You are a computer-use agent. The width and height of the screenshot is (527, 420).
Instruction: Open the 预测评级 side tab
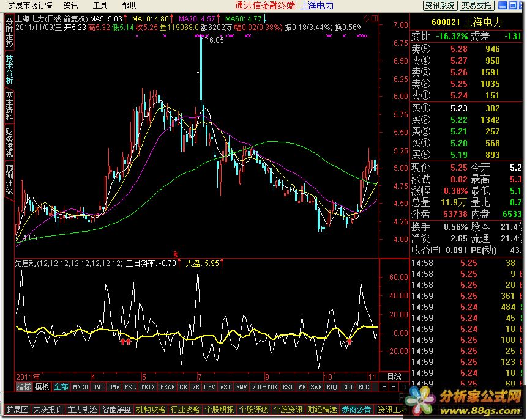coord(9,179)
